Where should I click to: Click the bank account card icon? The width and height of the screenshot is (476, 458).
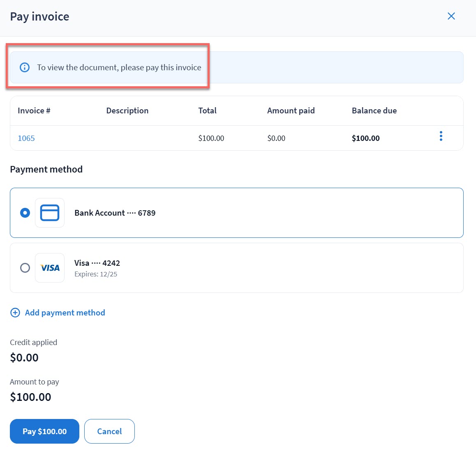click(50, 213)
